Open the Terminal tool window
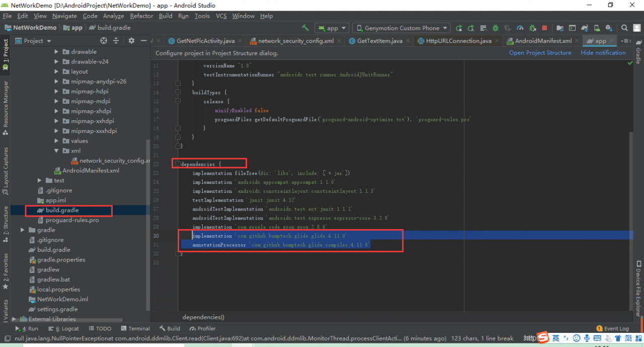The width and height of the screenshot is (644, 347). [x=135, y=328]
